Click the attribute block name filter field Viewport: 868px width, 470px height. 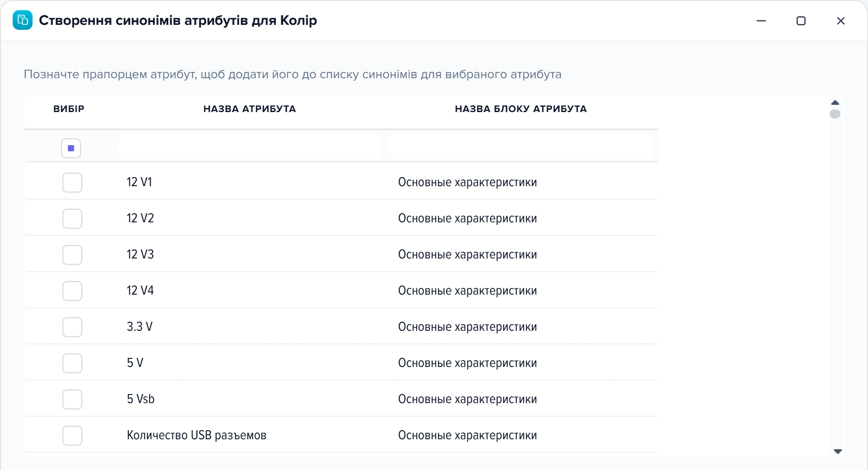click(x=521, y=146)
